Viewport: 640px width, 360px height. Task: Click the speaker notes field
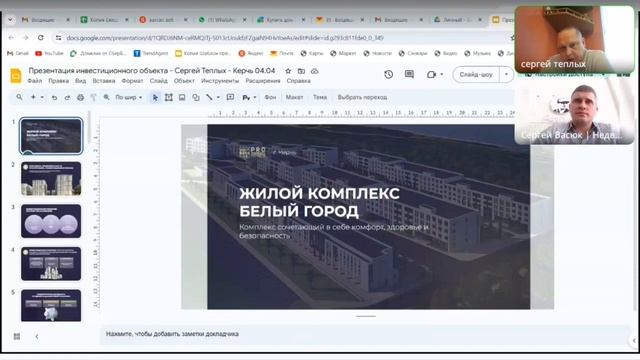pyautogui.click(x=365, y=334)
